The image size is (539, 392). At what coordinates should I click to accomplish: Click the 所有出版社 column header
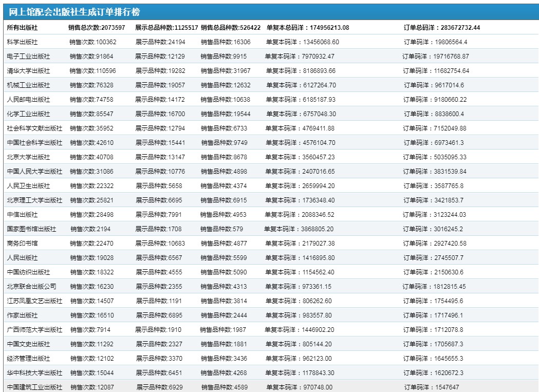pyautogui.click(x=22, y=28)
